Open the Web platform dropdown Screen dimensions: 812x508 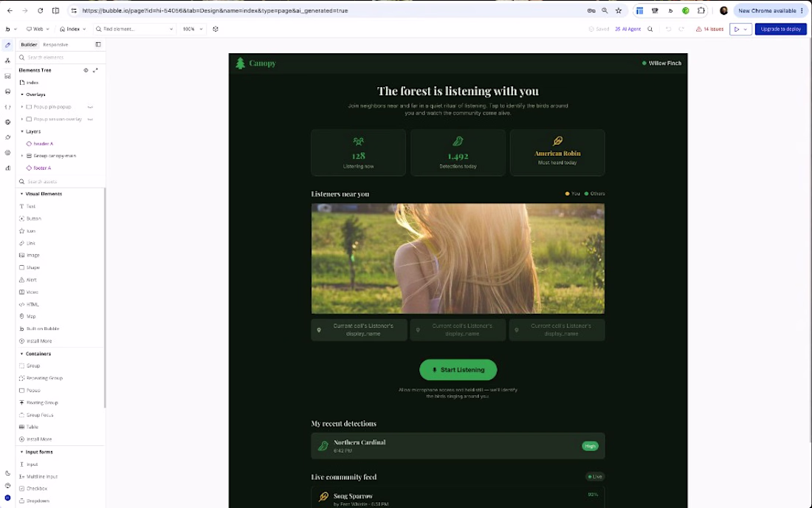coord(38,29)
